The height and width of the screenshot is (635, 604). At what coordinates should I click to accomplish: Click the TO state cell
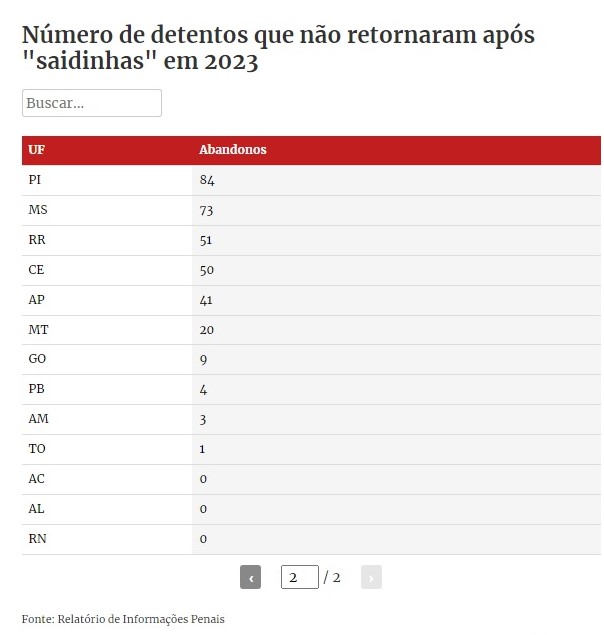tap(37, 449)
